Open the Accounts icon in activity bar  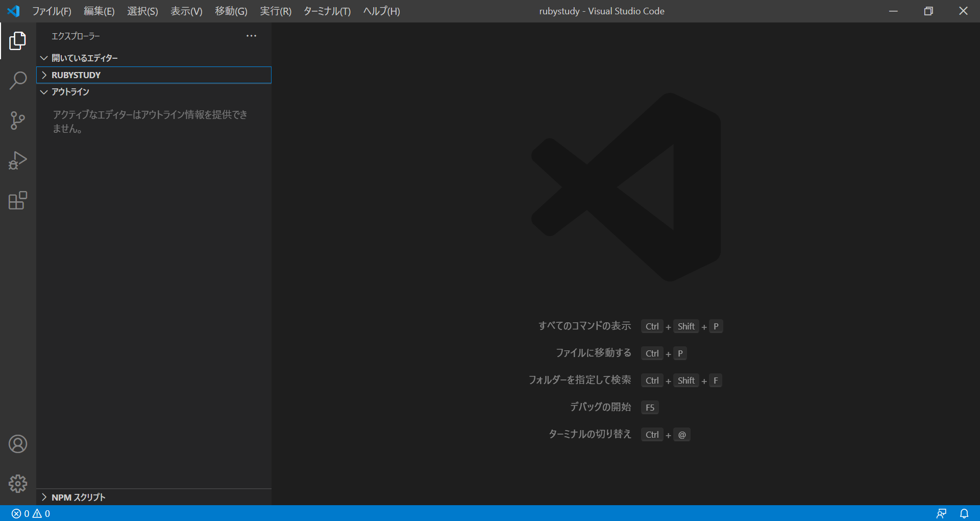point(18,444)
